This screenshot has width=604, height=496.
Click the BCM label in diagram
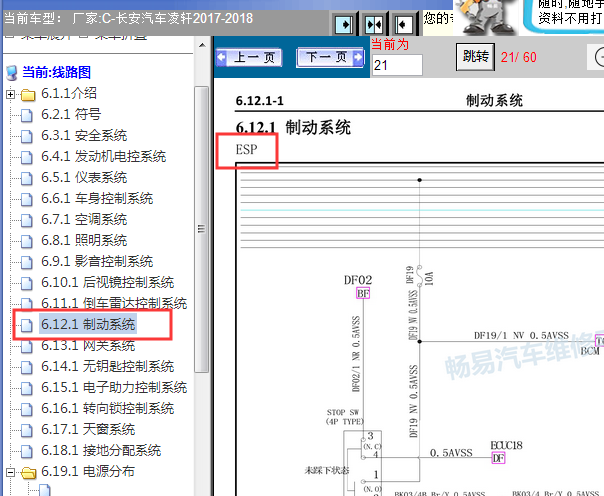pos(590,351)
